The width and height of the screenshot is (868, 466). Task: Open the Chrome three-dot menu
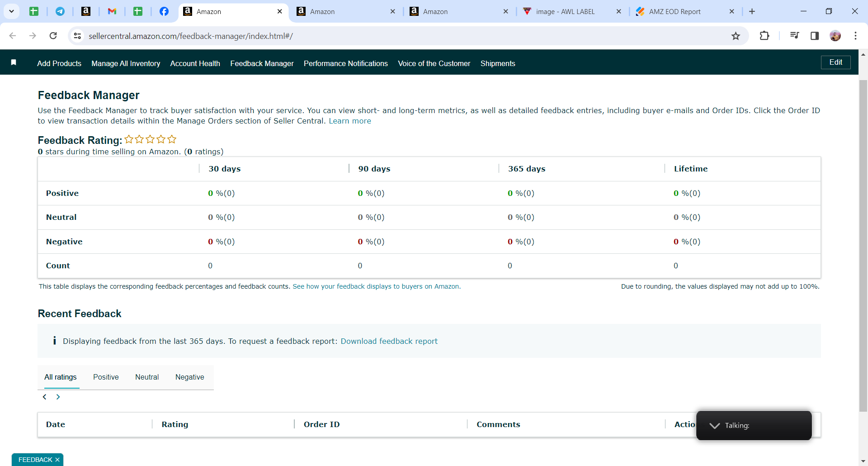pyautogui.click(x=855, y=36)
